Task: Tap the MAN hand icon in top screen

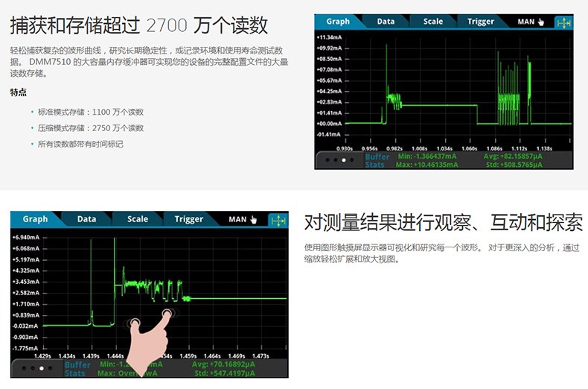Action: click(x=540, y=22)
